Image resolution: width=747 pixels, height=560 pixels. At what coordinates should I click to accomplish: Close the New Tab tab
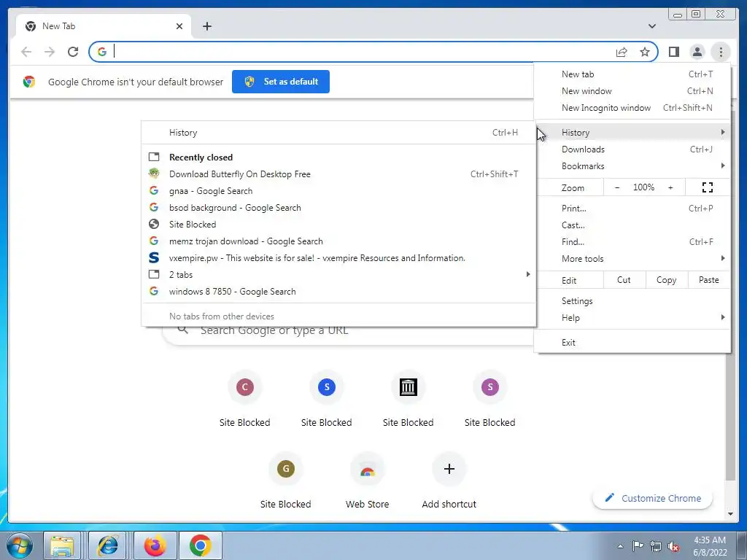pyautogui.click(x=179, y=26)
